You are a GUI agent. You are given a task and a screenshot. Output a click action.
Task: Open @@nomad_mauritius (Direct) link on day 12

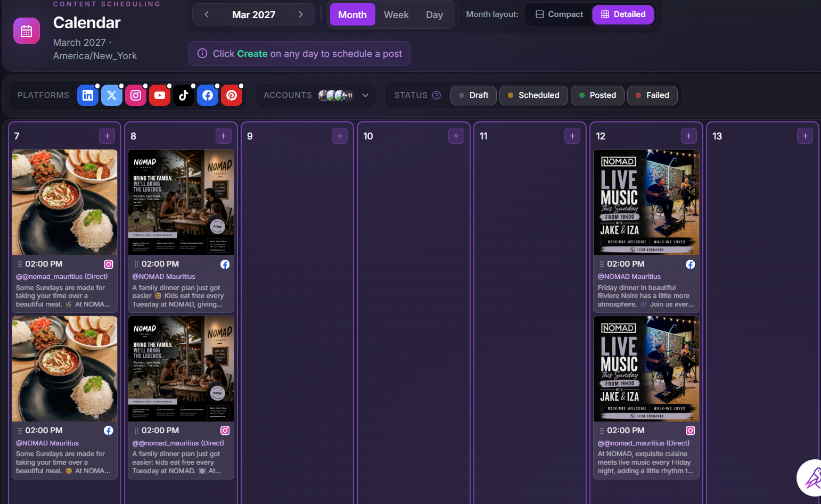point(644,443)
